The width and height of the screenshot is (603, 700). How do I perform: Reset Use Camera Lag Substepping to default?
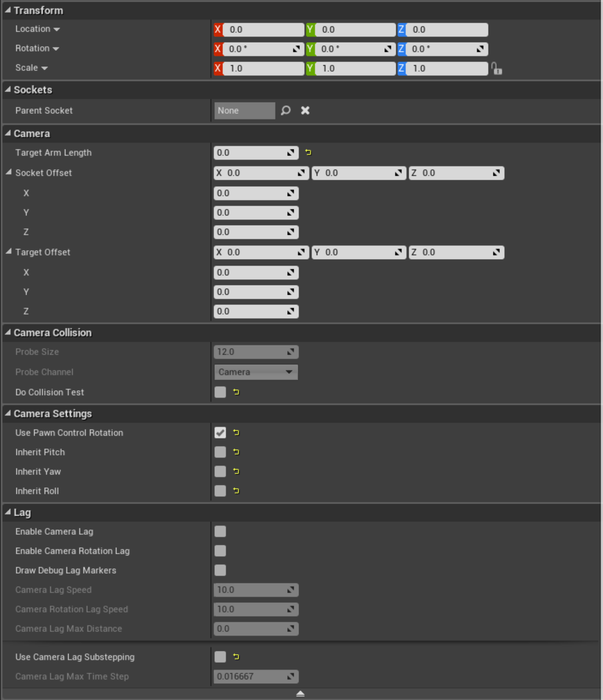(236, 657)
